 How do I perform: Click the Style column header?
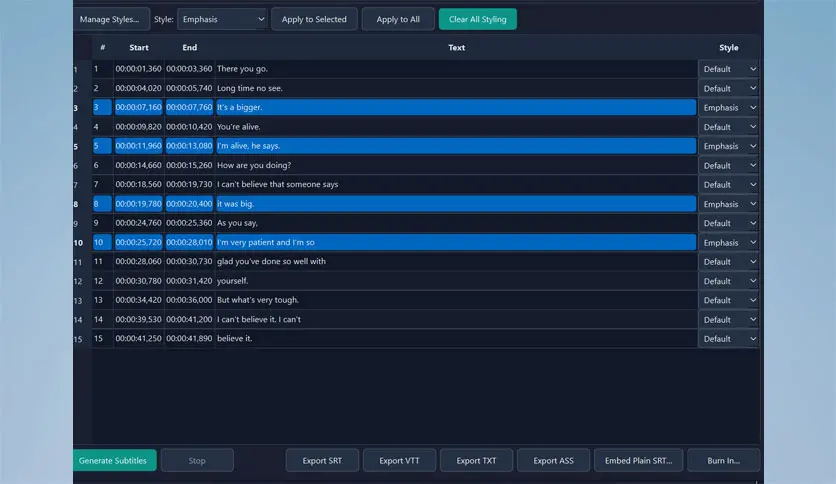coord(728,47)
